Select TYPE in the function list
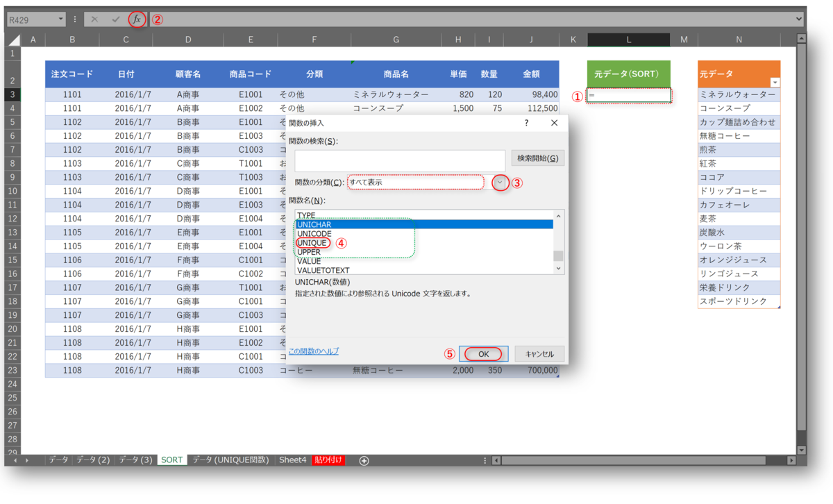The width and height of the screenshot is (833, 504). [306, 216]
